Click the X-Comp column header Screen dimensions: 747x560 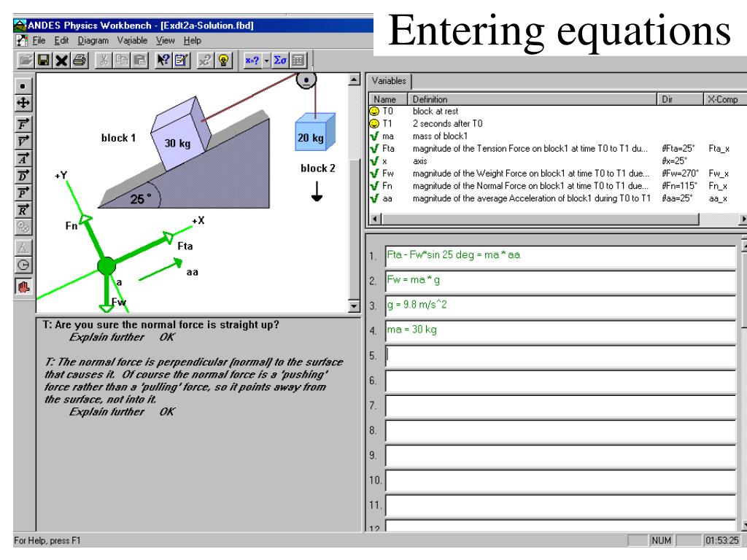coord(725,99)
